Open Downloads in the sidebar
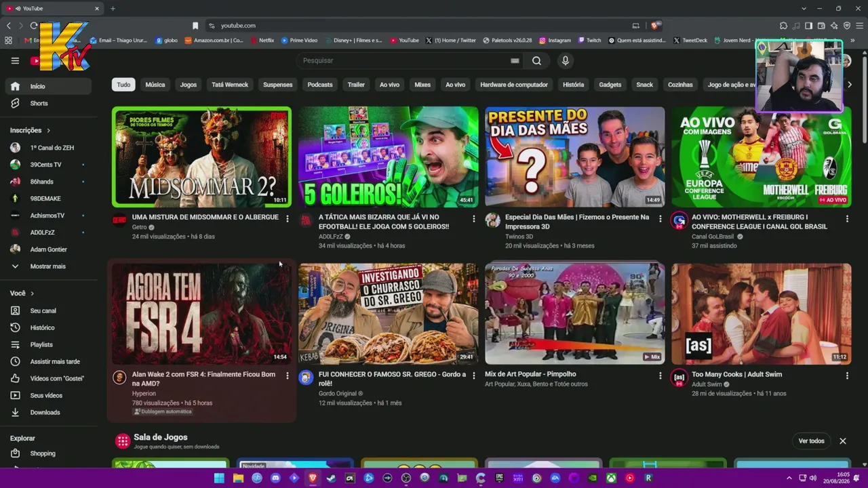868x488 pixels. coord(48,412)
